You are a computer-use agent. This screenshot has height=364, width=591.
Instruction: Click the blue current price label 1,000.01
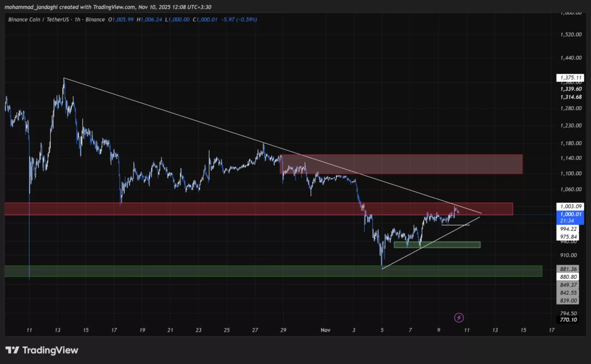tap(570, 213)
